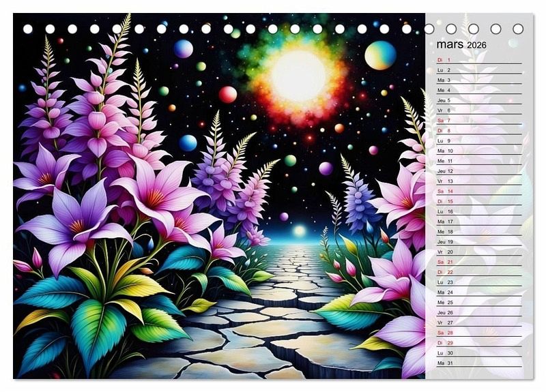This screenshot has height=392, width=546.
Task: Click the glowing sun in the artwork
Action: tap(298, 76)
